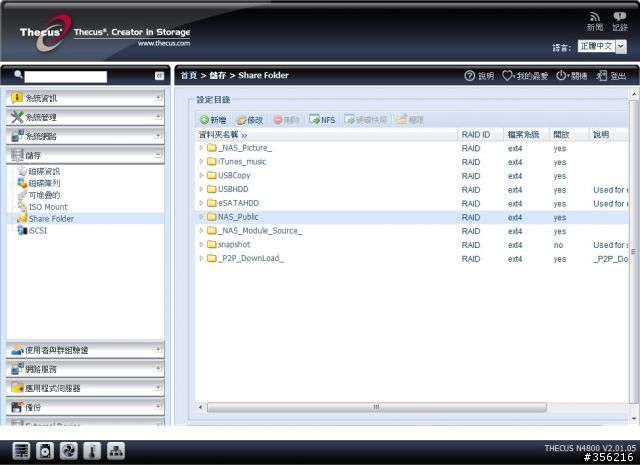The width and height of the screenshot is (640, 465).
Task: Expand the users and groups section
Action: [85, 350]
